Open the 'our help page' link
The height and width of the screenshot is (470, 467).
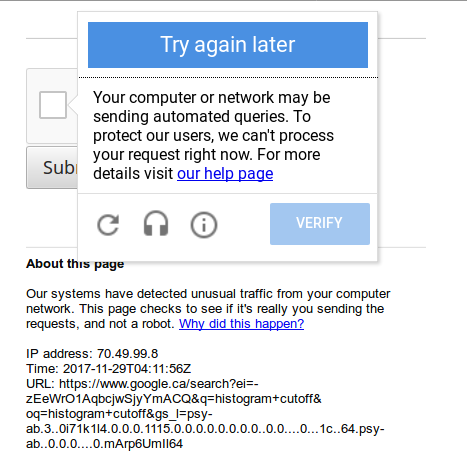coord(225,174)
